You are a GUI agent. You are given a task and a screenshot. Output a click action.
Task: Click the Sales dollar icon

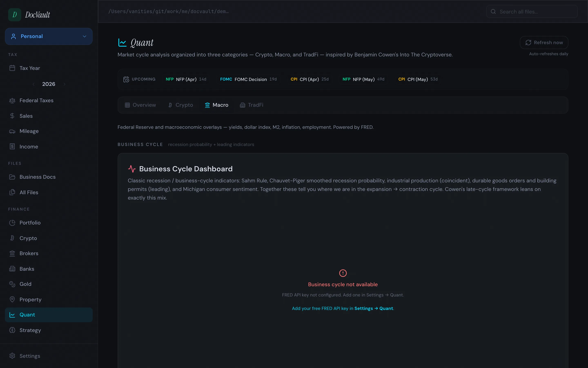[x=12, y=116]
